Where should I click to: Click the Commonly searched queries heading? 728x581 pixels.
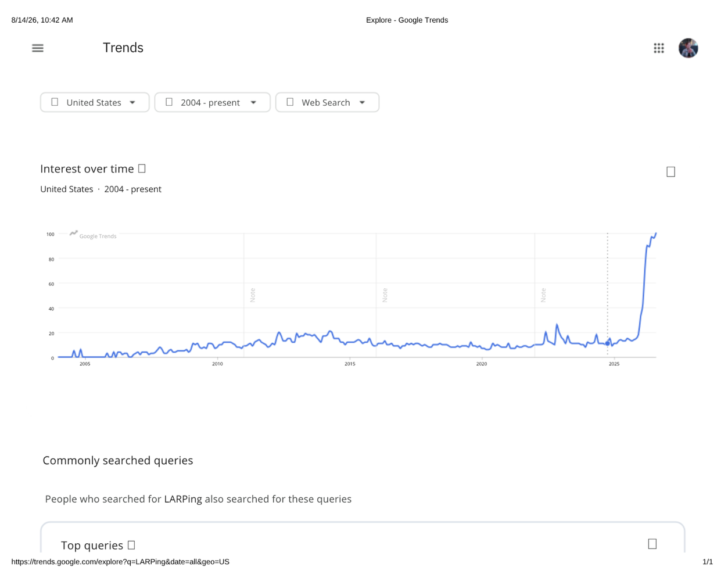point(118,460)
